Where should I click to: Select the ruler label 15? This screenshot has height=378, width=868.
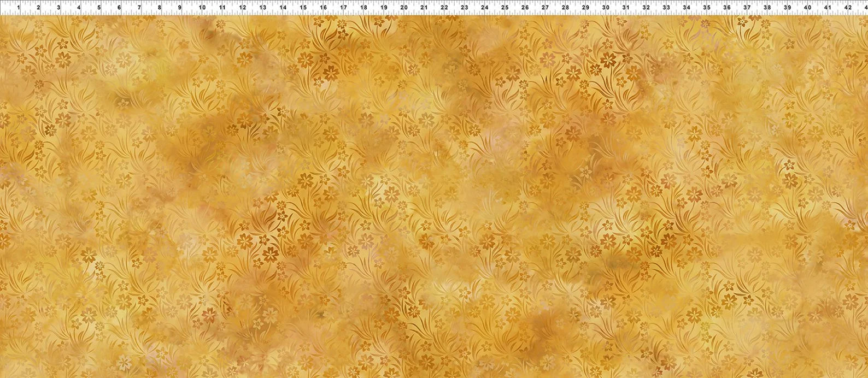coord(303,8)
